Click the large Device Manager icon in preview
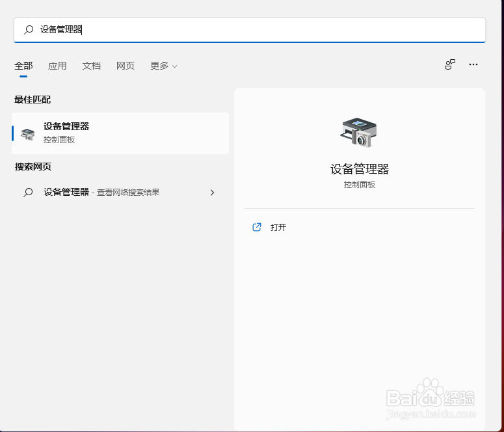Image resolution: width=504 pixels, height=432 pixels. [359, 133]
